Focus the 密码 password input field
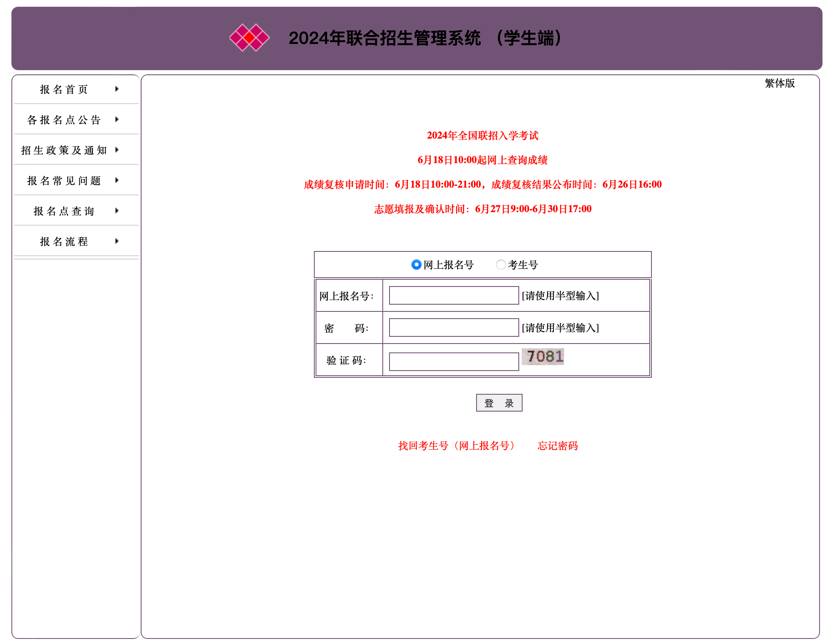This screenshot has width=839, height=644. pos(454,327)
